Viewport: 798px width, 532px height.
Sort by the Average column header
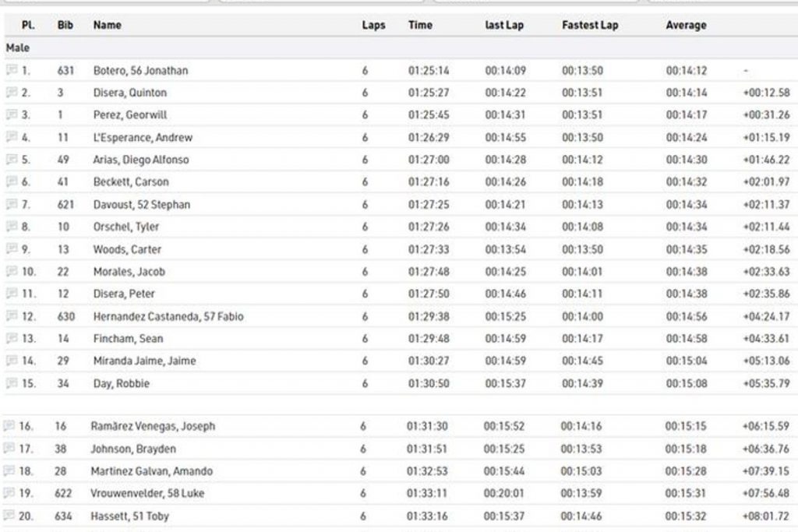685,25
